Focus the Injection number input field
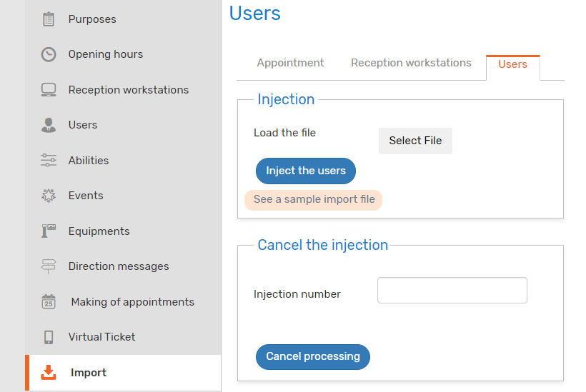 pos(452,290)
